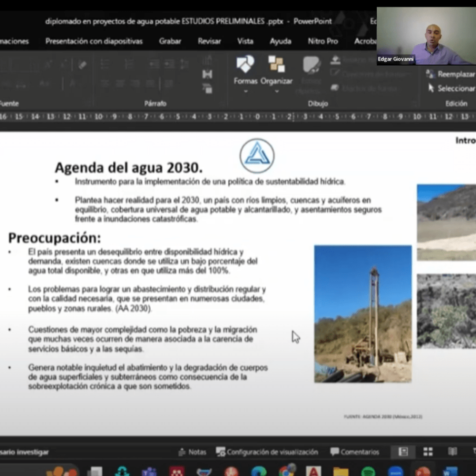
Task: Click Configuración de visualización button
Action: (267, 452)
